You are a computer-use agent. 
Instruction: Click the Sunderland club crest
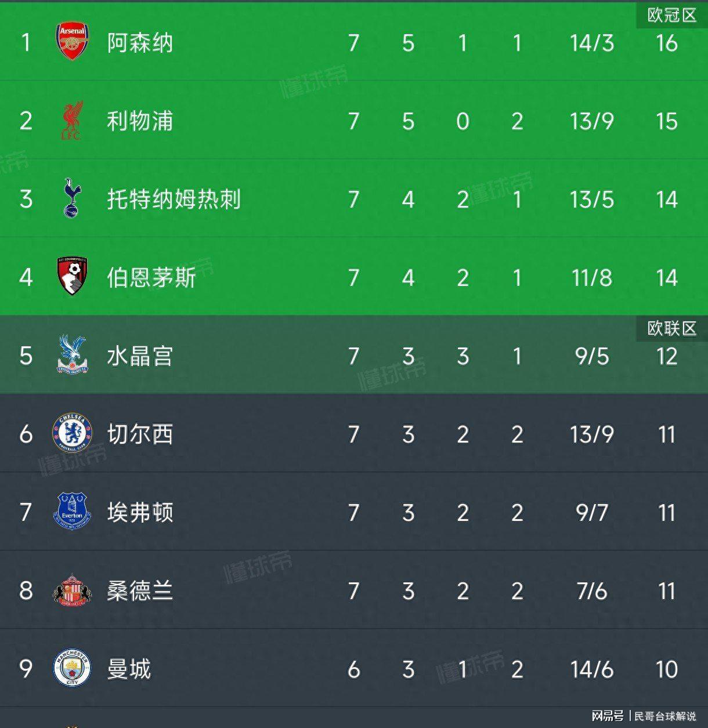[x=72, y=590]
